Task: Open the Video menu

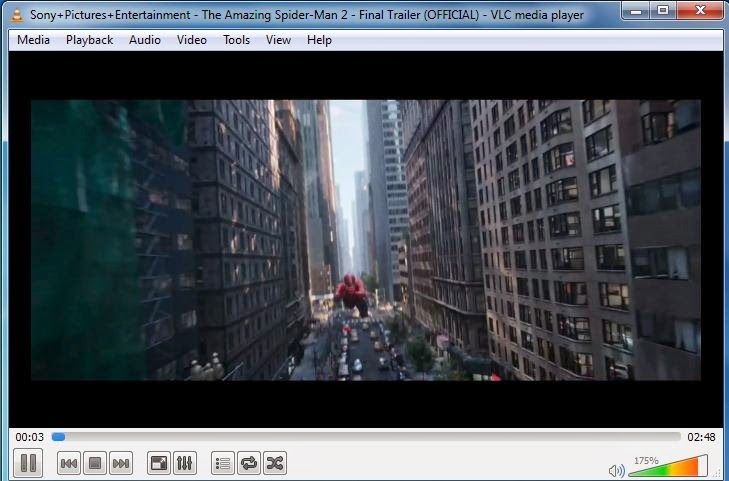Action: [192, 40]
